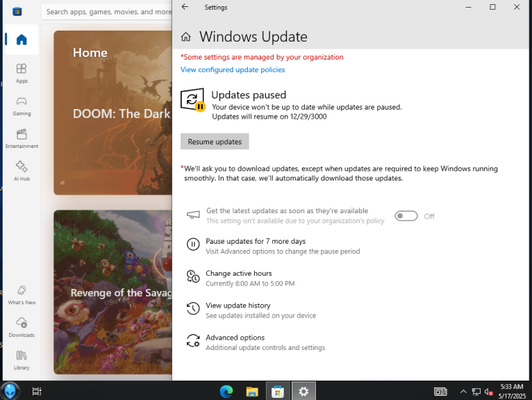532x400 pixels.
Task: Click the megaphone icon for latest updates
Action: coord(193,215)
